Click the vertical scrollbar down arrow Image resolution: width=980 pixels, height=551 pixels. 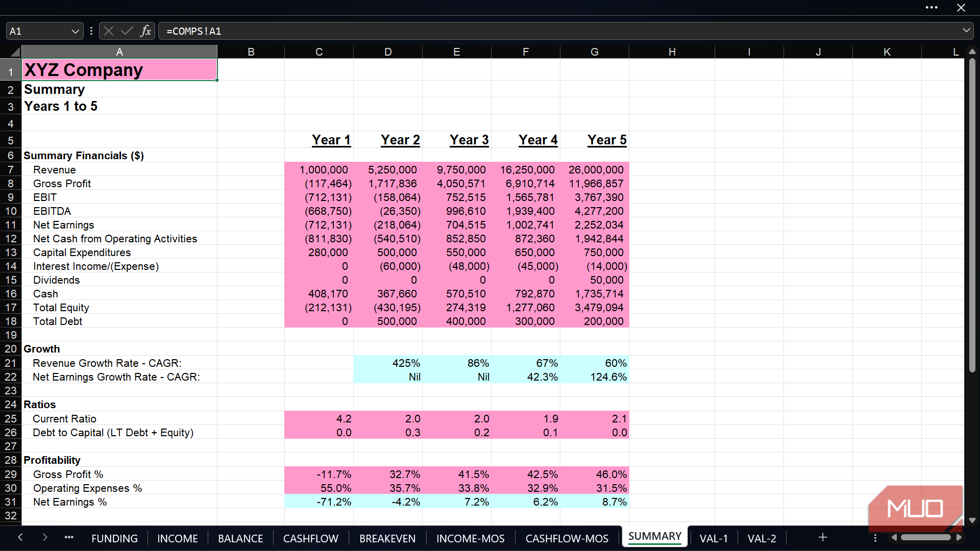[x=972, y=520]
